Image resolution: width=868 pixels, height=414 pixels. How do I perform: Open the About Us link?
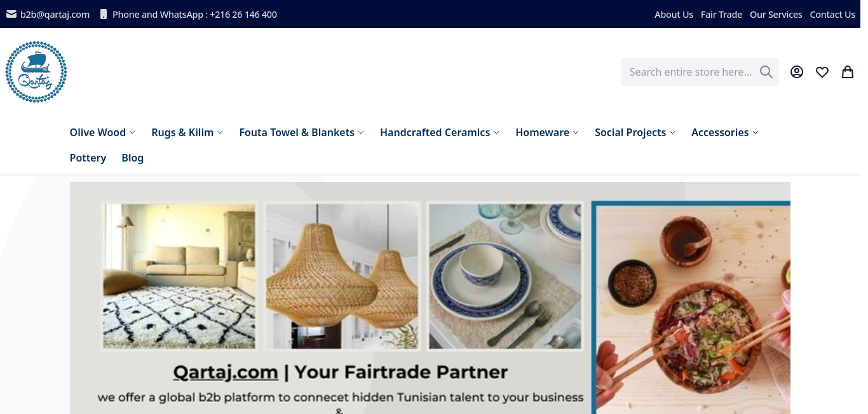point(674,14)
